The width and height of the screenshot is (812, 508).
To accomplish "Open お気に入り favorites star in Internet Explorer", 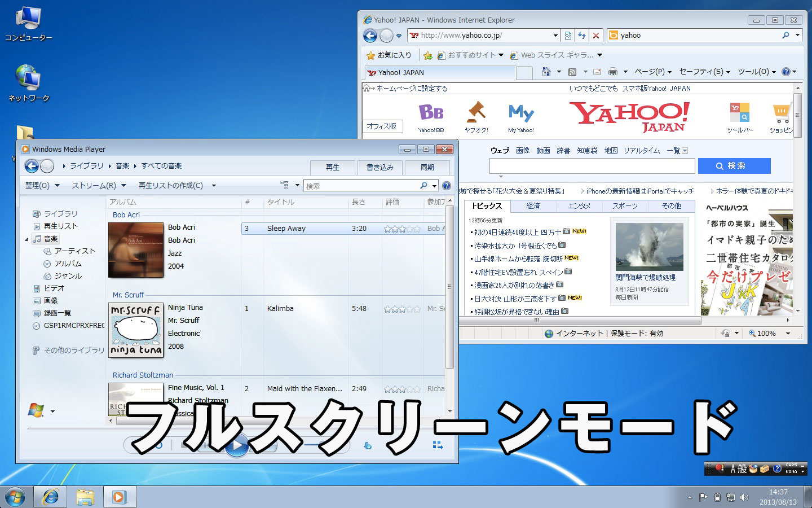I will 389,55.
